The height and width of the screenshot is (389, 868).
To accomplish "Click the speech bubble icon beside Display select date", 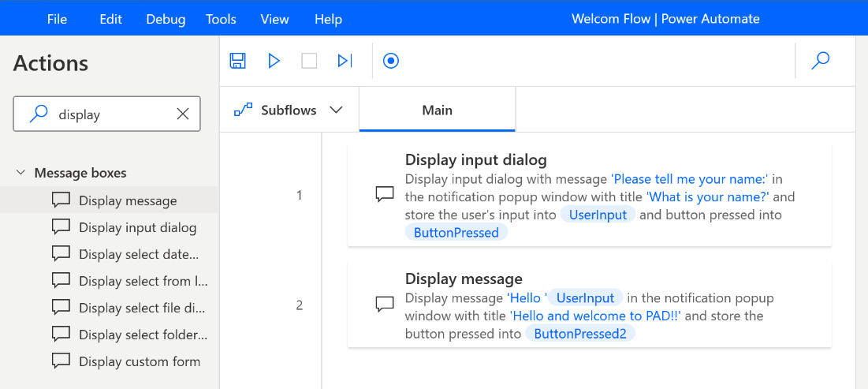I will tap(61, 254).
